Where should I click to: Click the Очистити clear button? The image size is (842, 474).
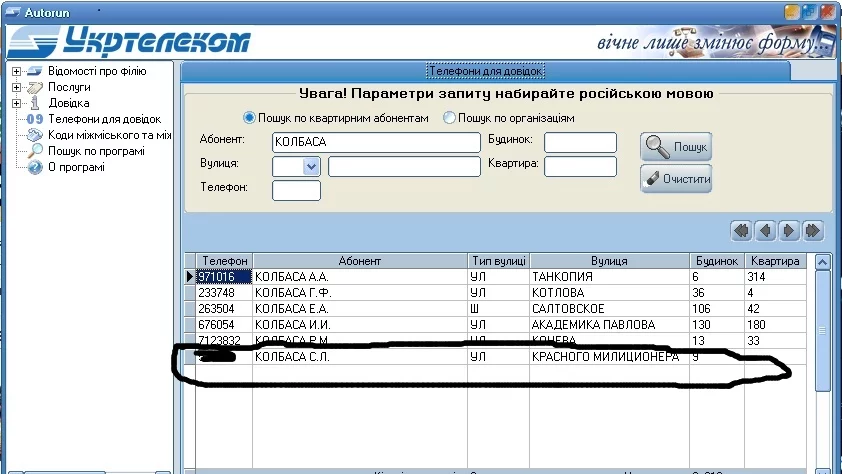pos(676,179)
